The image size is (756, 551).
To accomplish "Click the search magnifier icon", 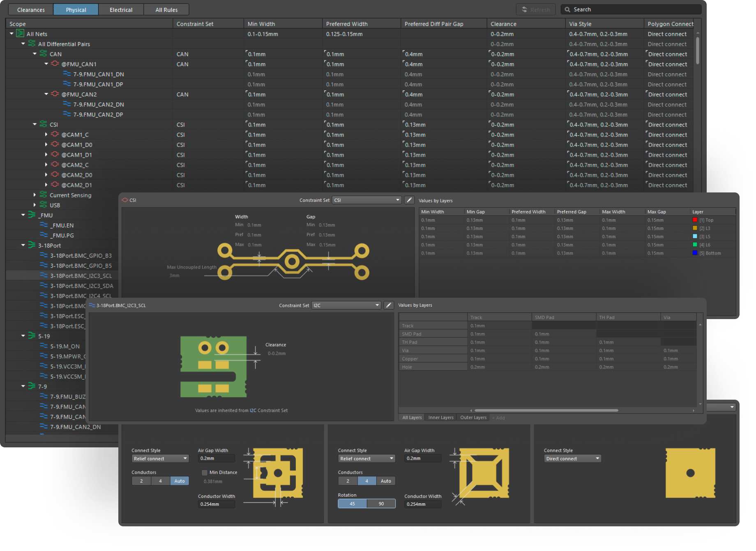I will coord(567,9).
